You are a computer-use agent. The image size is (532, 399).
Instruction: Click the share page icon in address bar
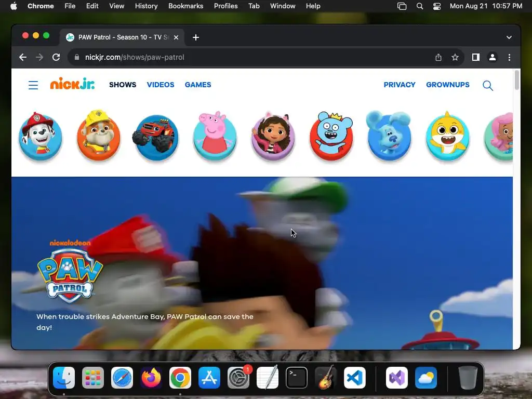coord(438,57)
